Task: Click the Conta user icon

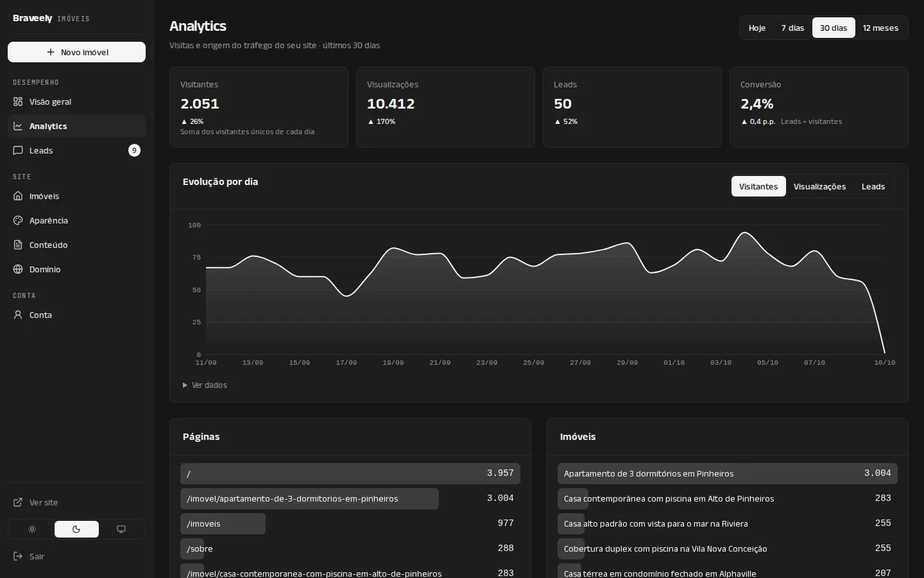Action: tap(18, 315)
